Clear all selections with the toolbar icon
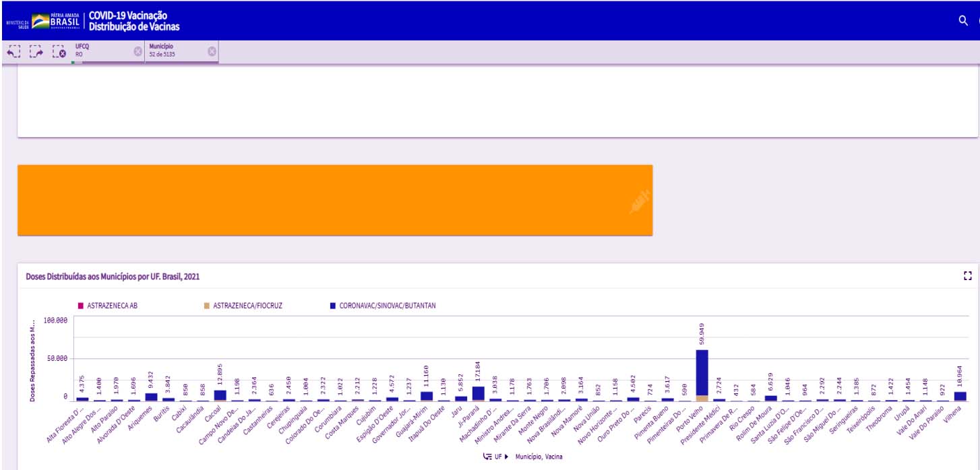The height and width of the screenshot is (470, 980). coord(59,52)
